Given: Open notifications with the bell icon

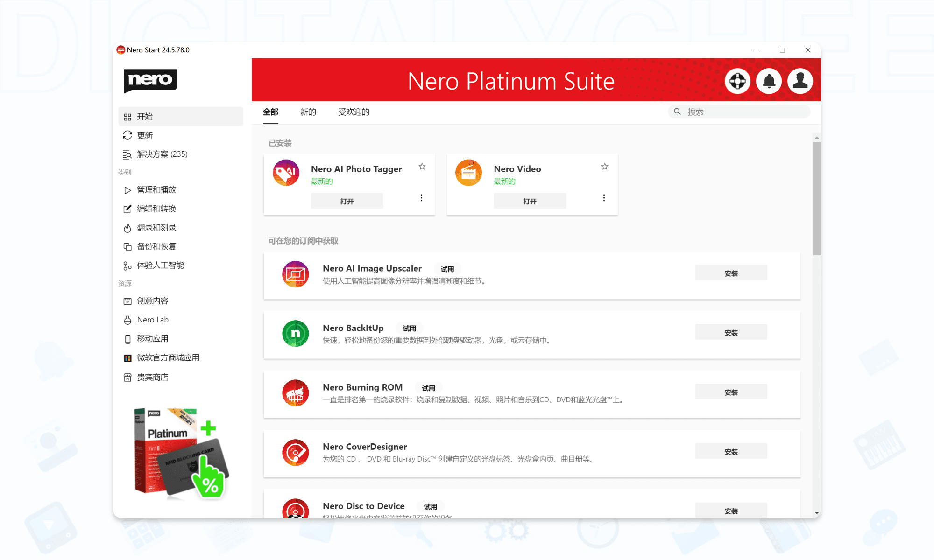Looking at the screenshot, I should pos(769,81).
